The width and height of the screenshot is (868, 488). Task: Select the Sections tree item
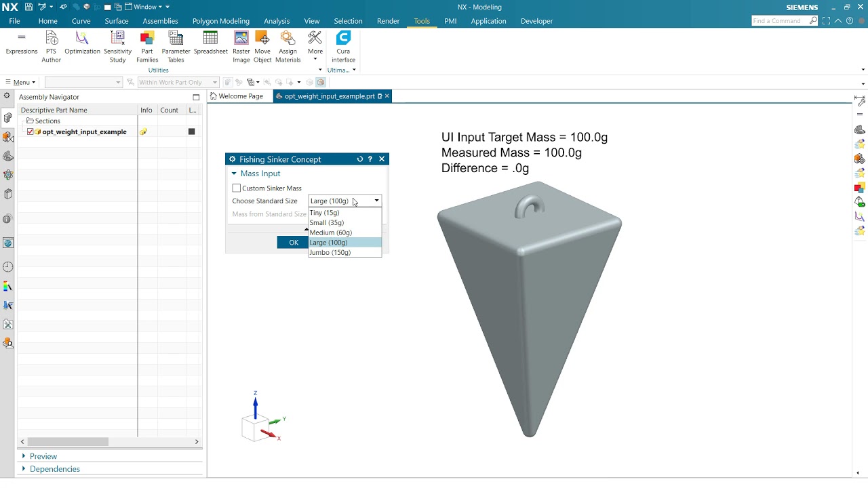pyautogui.click(x=47, y=121)
